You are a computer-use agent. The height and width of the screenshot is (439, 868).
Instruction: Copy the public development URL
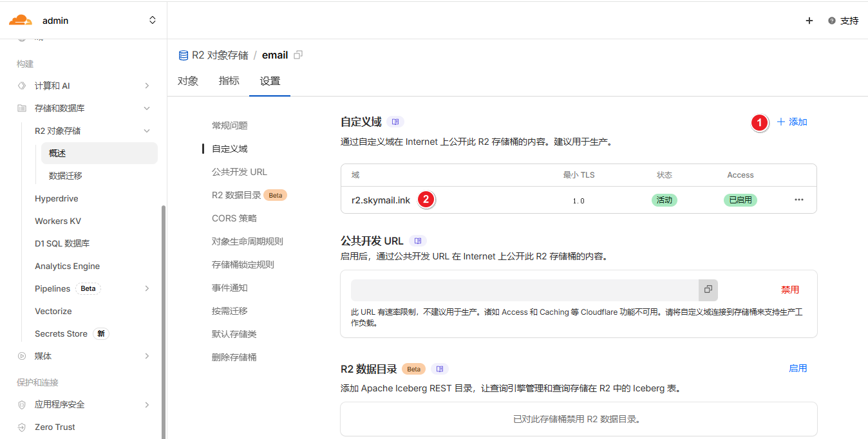708,290
